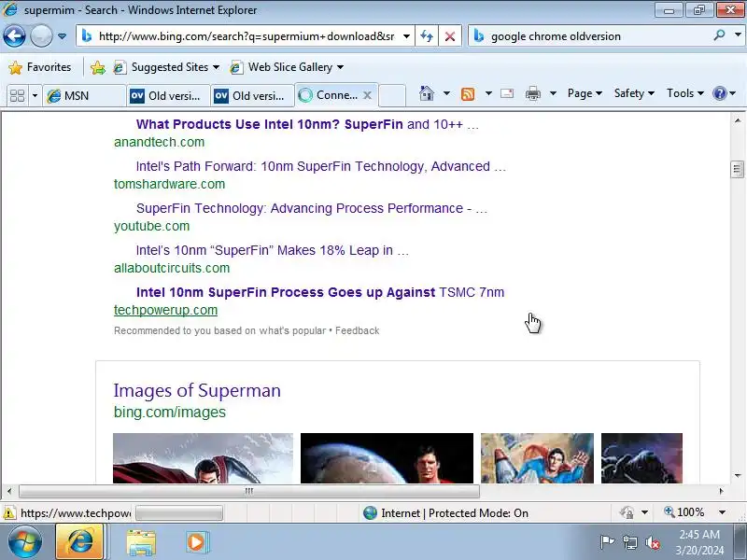Open SuperFin Technology Advancing Process link
The height and width of the screenshot is (560, 747).
pyautogui.click(x=312, y=208)
